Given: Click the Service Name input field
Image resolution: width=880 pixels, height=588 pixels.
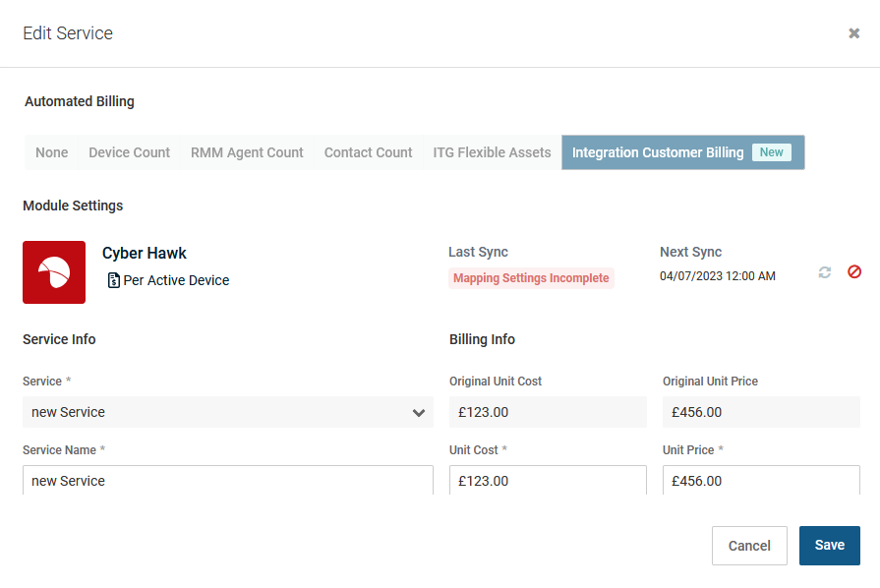Looking at the screenshot, I should (x=228, y=480).
